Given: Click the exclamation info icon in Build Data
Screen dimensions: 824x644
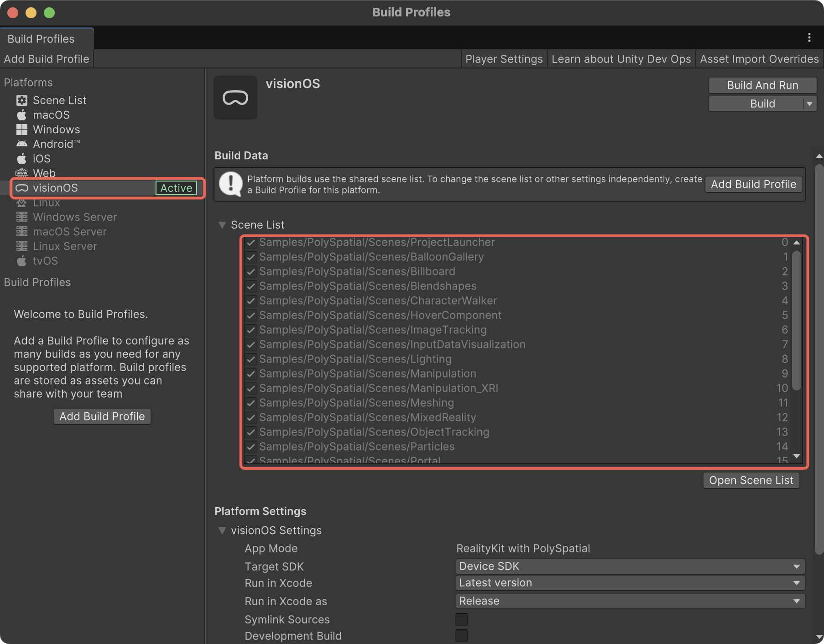Looking at the screenshot, I should click(231, 184).
